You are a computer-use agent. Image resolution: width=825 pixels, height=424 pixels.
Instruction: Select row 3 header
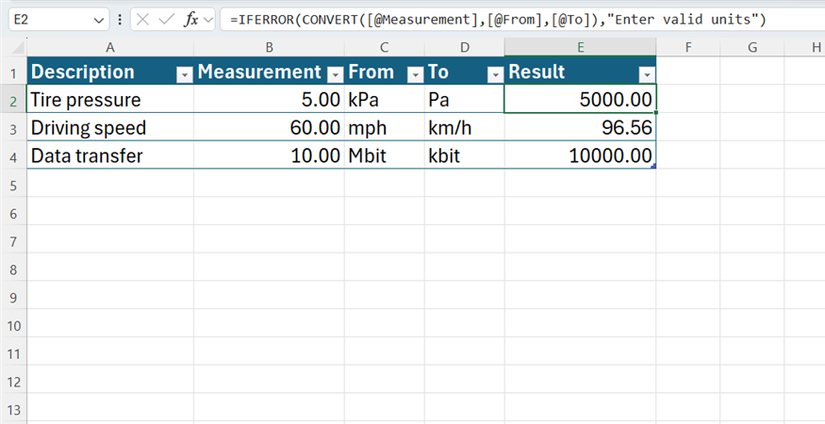13,127
